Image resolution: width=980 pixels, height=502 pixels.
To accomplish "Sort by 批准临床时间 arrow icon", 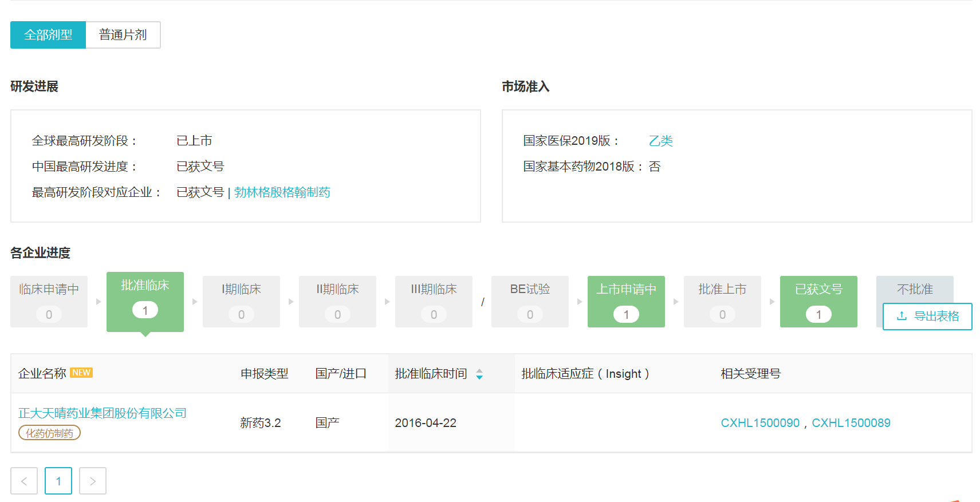I will point(479,374).
